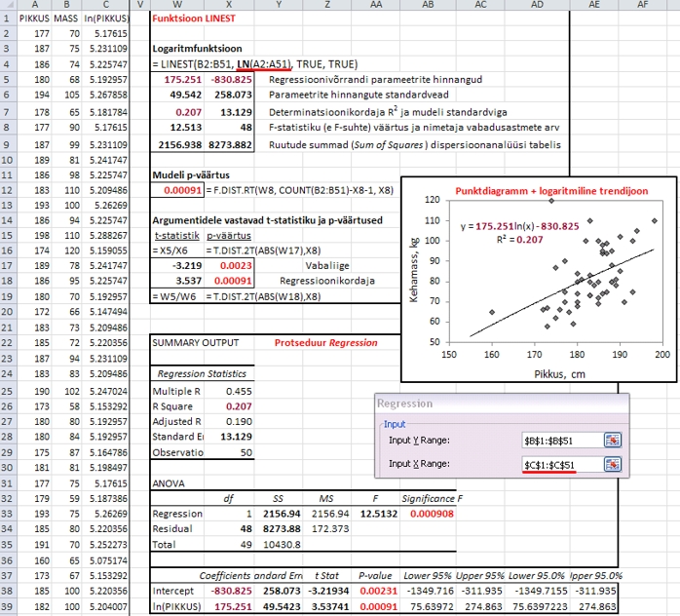Select sum of squares cell 2156.938
The width and height of the screenshot is (680, 616).
point(177,144)
